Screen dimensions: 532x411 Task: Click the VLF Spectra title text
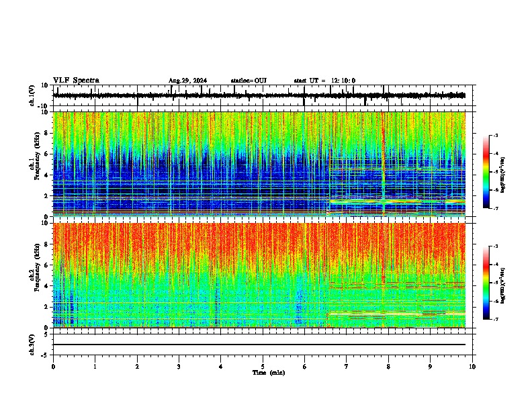pos(76,81)
